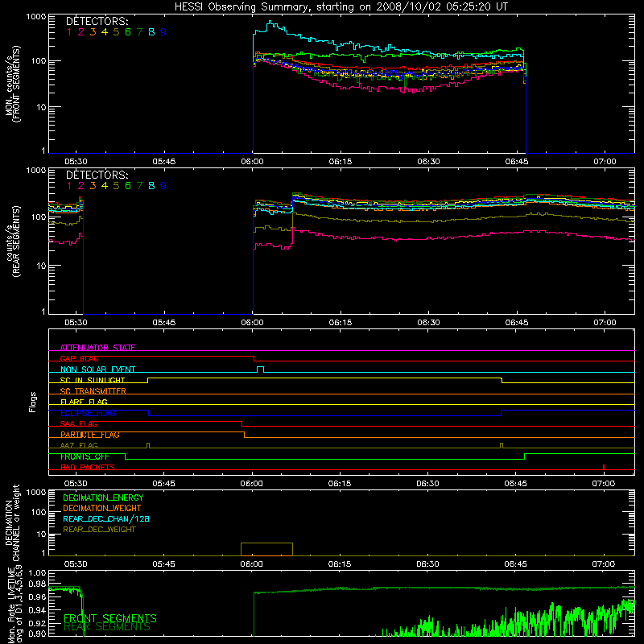Select the FRONTS_OFF flag label
The width and height of the screenshot is (644, 644).
pos(85,456)
